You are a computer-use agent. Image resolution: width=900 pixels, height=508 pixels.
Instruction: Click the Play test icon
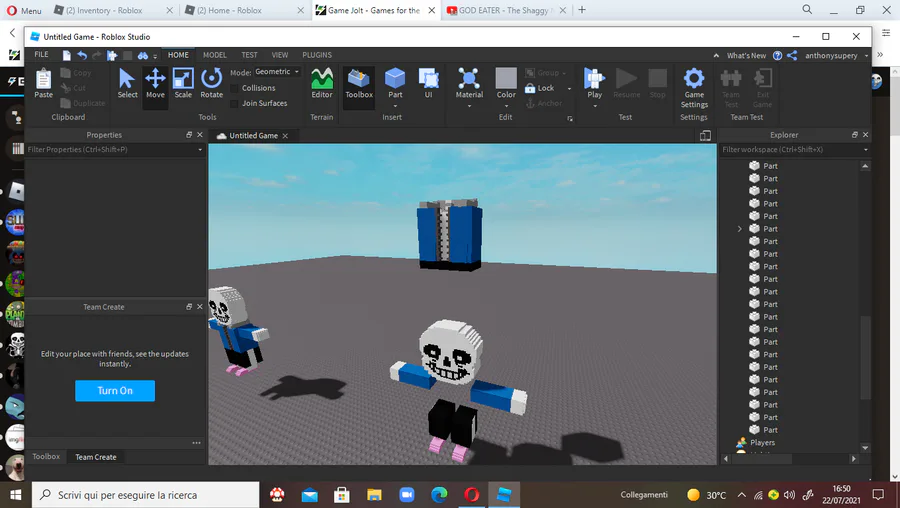click(x=595, y=79)
